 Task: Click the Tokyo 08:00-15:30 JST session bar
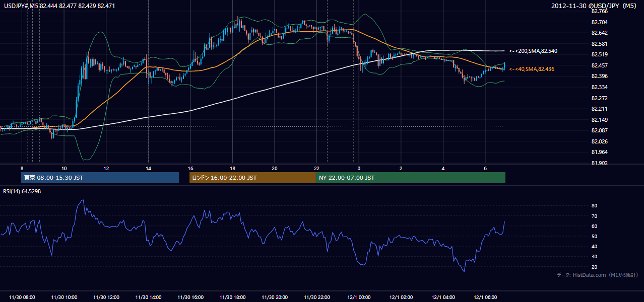[x=100, y=178]
